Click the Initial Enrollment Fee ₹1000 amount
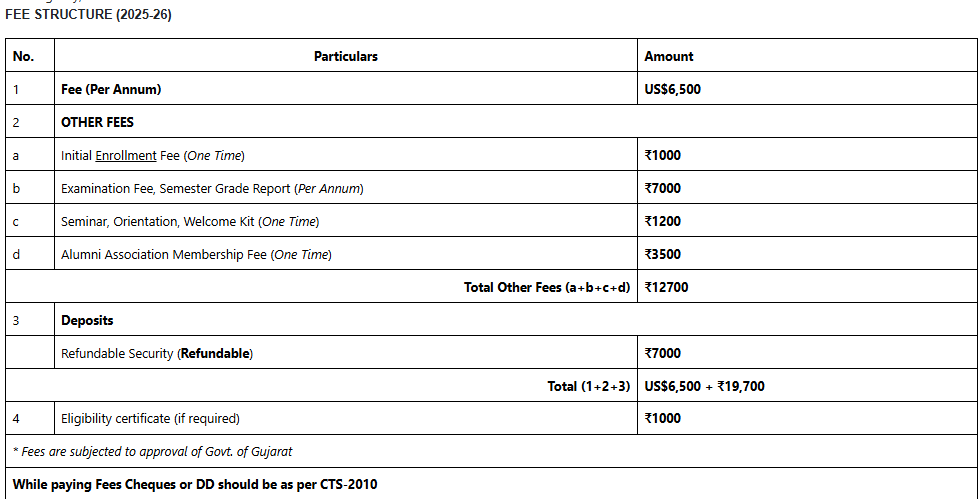The height and width of the screenshot is (499, 980). [x=663, y=155]
